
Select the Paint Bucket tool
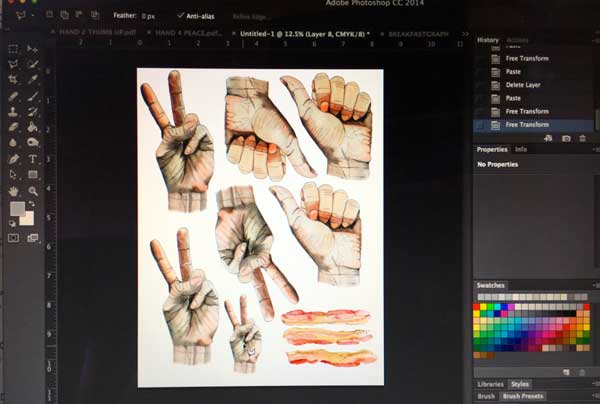[33, 127]
